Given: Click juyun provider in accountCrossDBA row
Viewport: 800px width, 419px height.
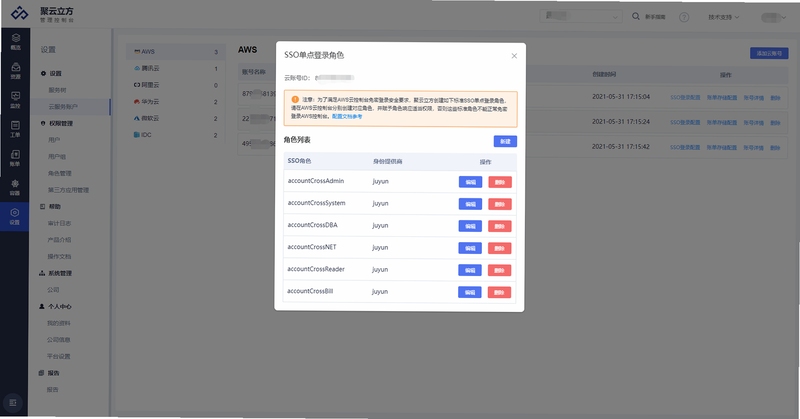Looking at the screenshot, I should coord(380,225).
